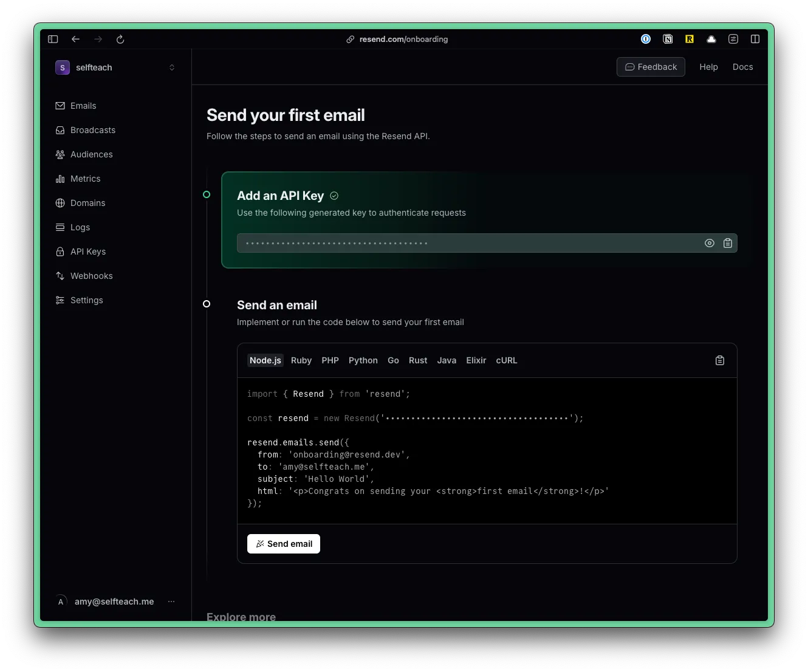Image resolution: width=808 pixels, height=672 pixels.
Task: Reveal the API key with eye icon
Action: [x=709, y=243]
